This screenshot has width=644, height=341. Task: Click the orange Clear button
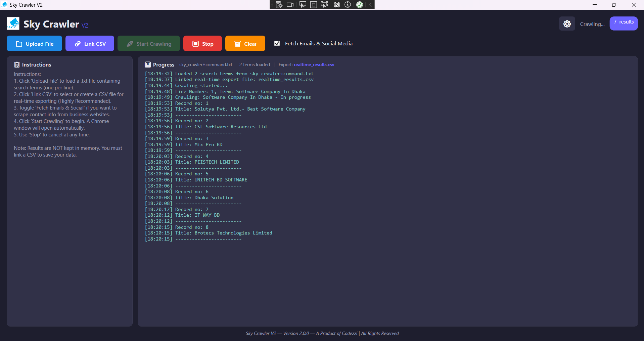(245, 44)
